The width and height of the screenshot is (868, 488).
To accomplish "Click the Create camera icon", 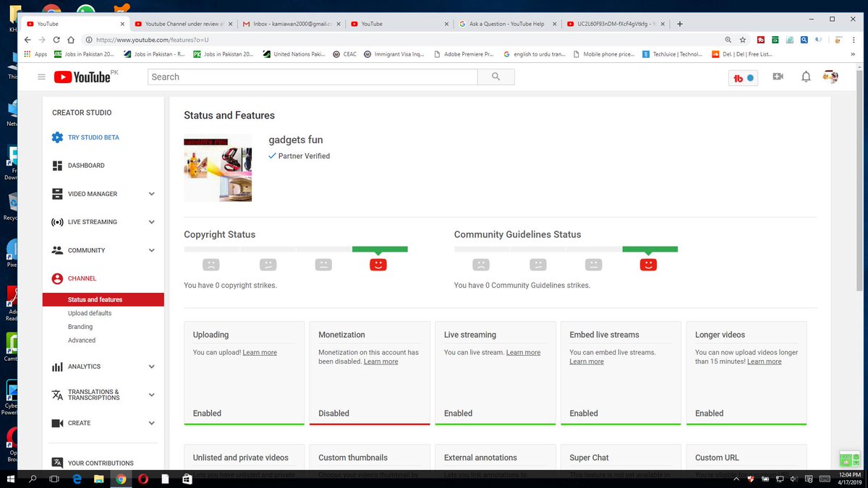I will (x=57, y=423).
